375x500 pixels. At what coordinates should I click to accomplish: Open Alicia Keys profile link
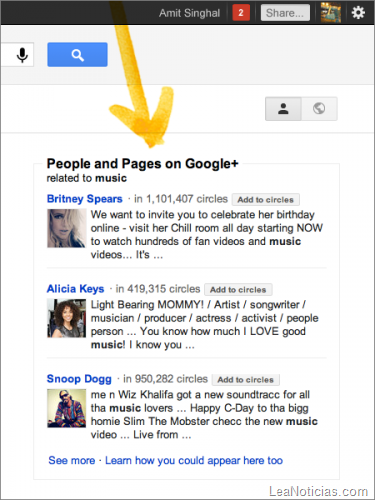click(75, 289)
